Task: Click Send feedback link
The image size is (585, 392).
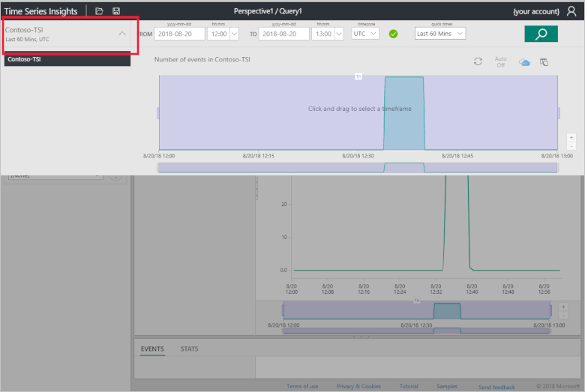Action: click(x=496, y=388)
